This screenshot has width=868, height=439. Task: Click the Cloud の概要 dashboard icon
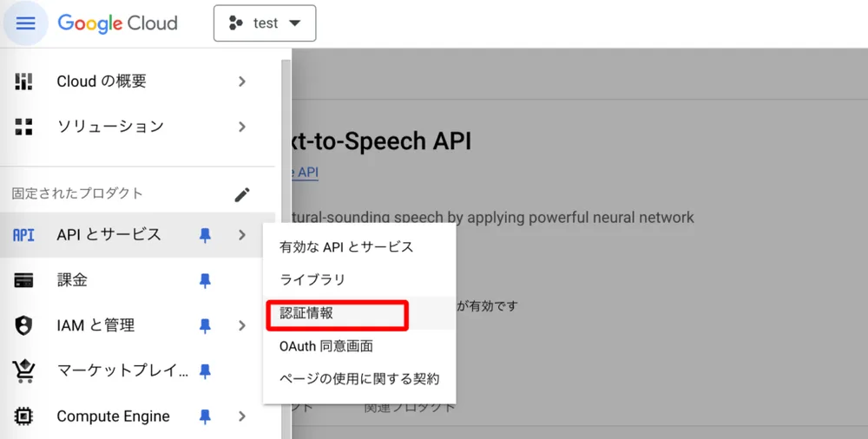point(23,82)
